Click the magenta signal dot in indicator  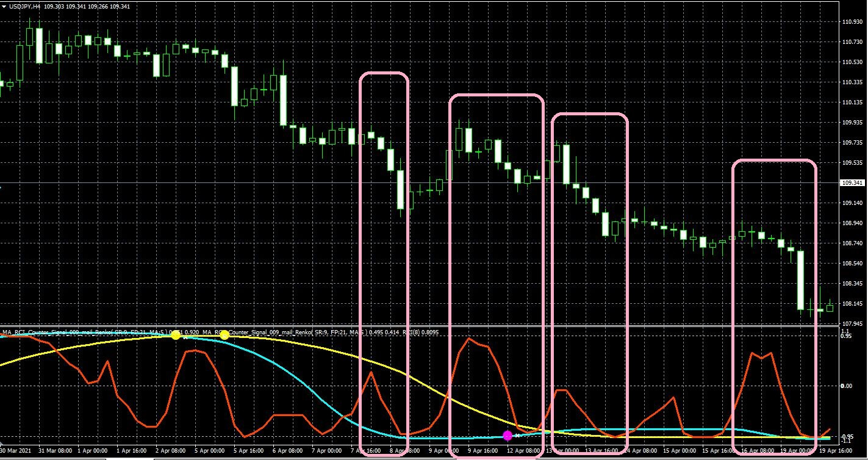508,435
